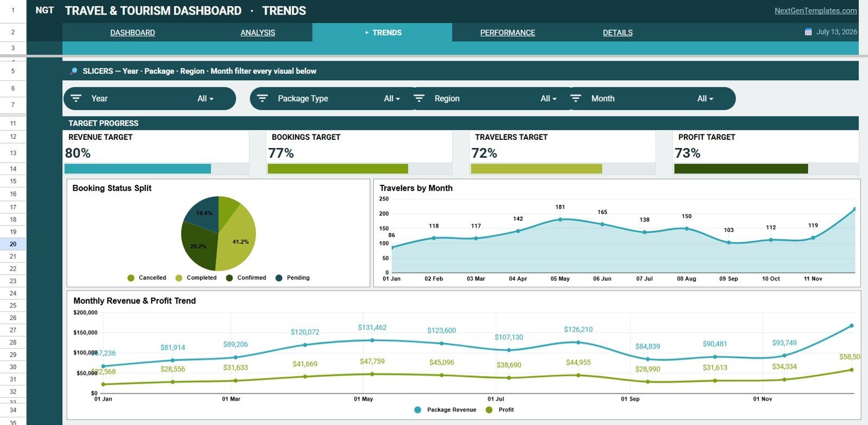
Task: Go to the DETAILS tab
Action: [618, 33]
